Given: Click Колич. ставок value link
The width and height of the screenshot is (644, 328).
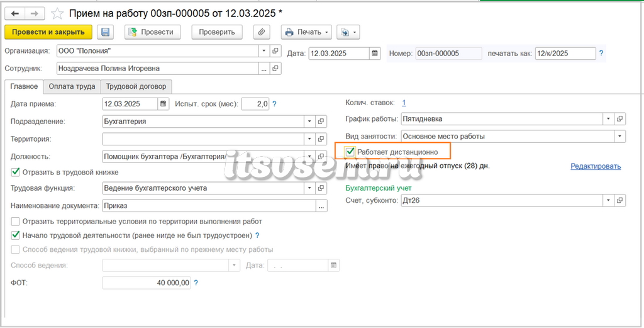Looking at the screenshot, I should [404, 103].
